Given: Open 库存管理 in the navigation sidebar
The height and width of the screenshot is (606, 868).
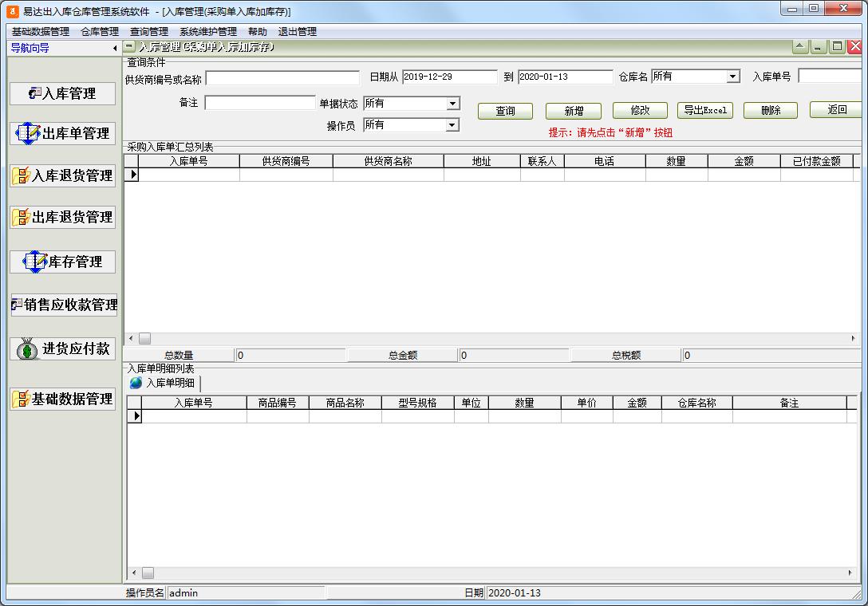Looking at the screenshot, I should (x=62, y=262).
